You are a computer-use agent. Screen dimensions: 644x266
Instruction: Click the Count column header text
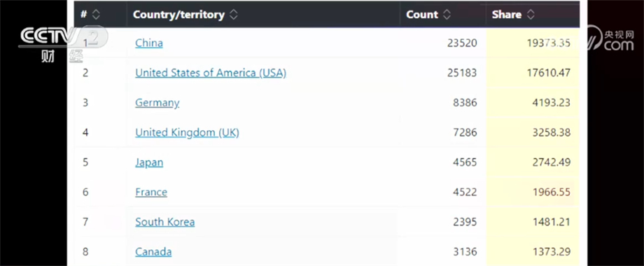click(x=422, y=15)
